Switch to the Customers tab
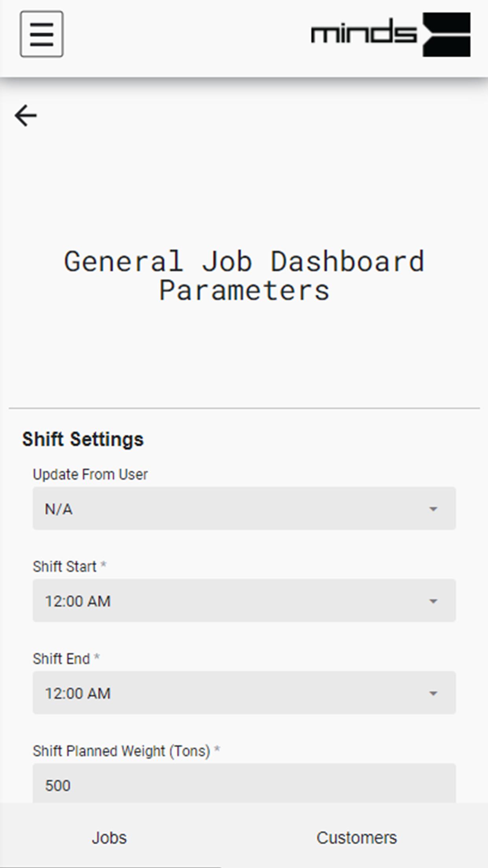 click(x=357, y=838)
